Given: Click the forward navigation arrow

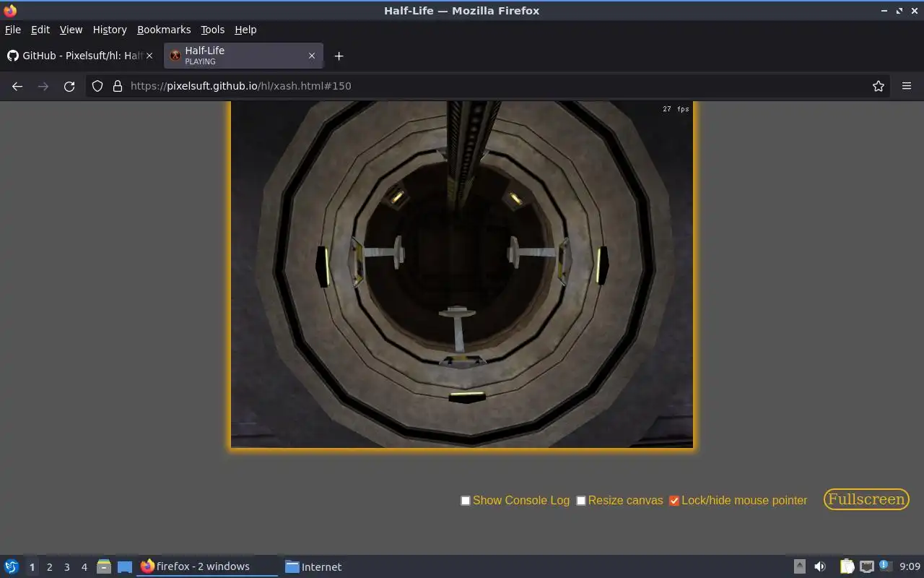Looking at the screenshot, I should click(x=43, y=86).
